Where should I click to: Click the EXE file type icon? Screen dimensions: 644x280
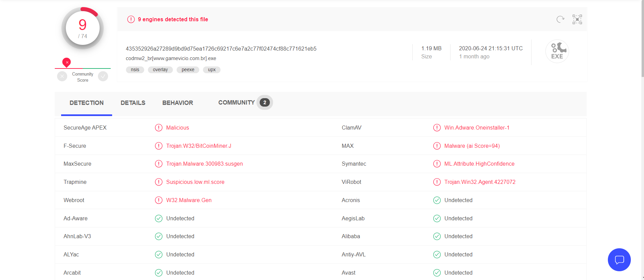(x=557, y=51)
